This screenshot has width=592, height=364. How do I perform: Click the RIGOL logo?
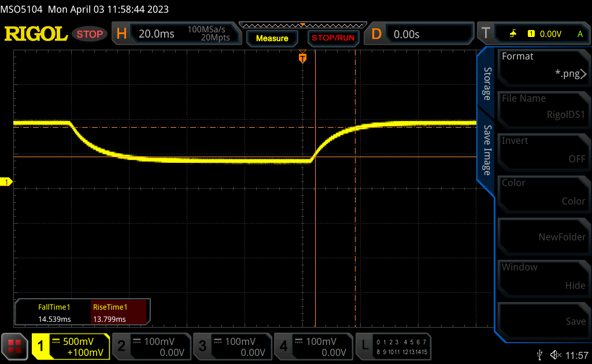click(x=36, y=34)
